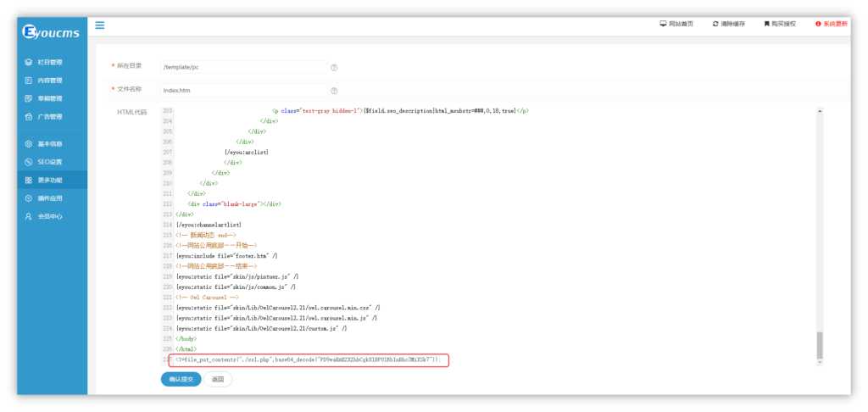Click the monitor icon beside 网站首页
The width and height of the screenshot is (868, 412).
click(x=663, y=24)
